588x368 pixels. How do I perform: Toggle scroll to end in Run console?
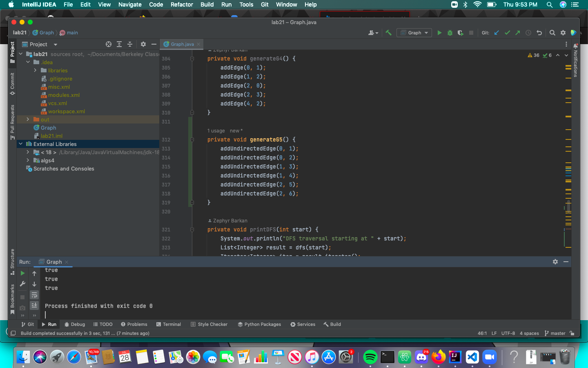pyautogui.click(x=34, y=305)
